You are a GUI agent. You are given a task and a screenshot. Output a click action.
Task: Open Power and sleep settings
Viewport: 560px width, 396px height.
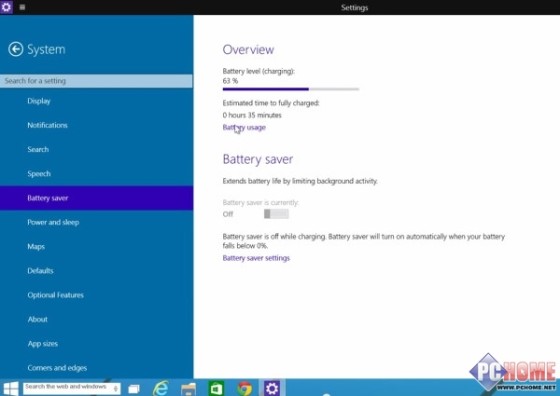click(x=96, y=222)
